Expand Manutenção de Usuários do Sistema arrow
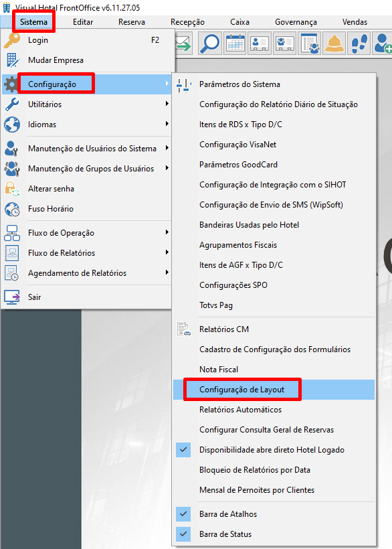Image resolution: width=392 pixels, height=549 pixels. point(167,148)
